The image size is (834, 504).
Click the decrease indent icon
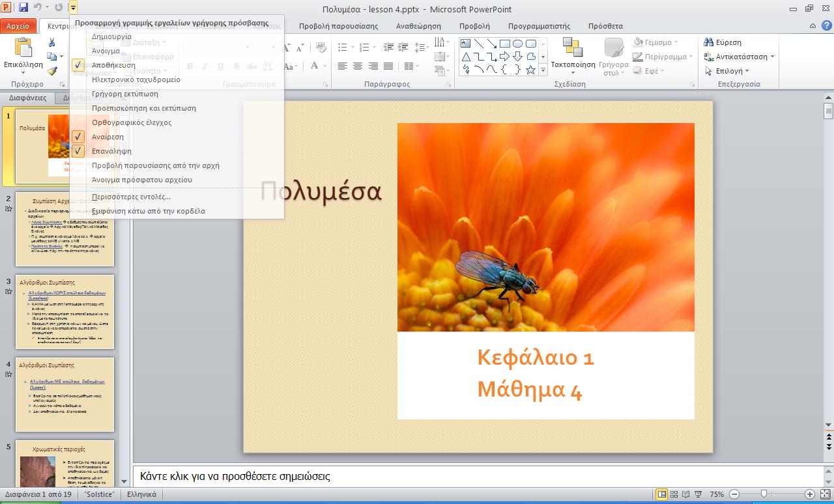tap(388, 48)
